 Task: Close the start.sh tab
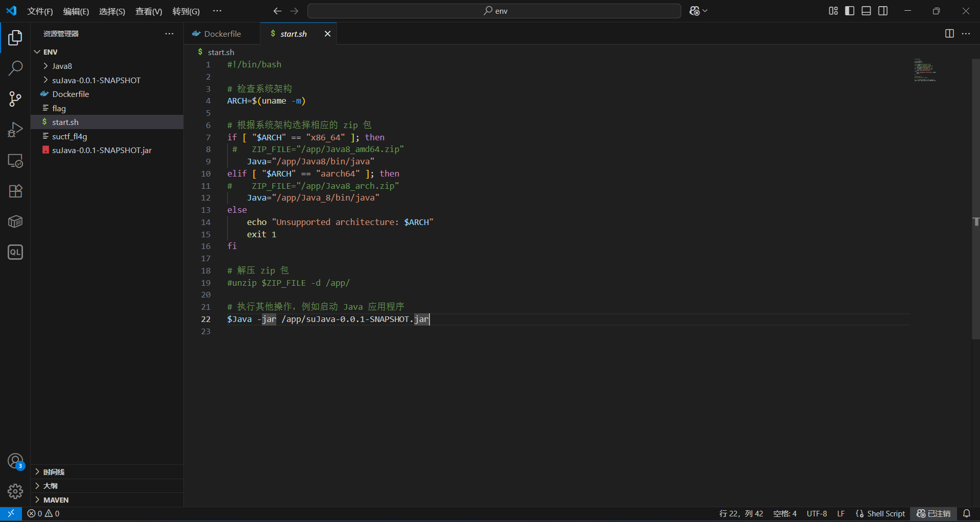coord(327,34)
